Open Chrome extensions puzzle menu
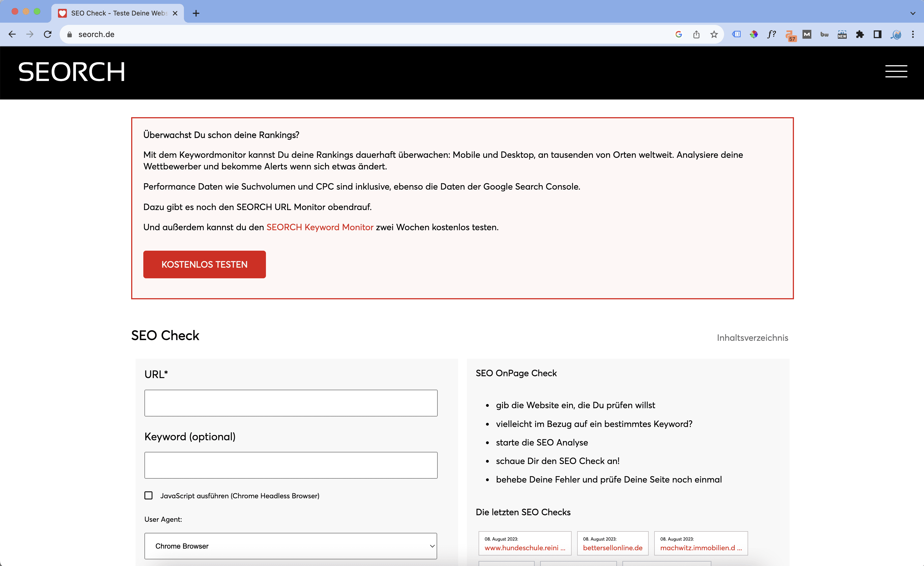Image resolution: width=924 pixels, height=566 pixels. (860, 35)
